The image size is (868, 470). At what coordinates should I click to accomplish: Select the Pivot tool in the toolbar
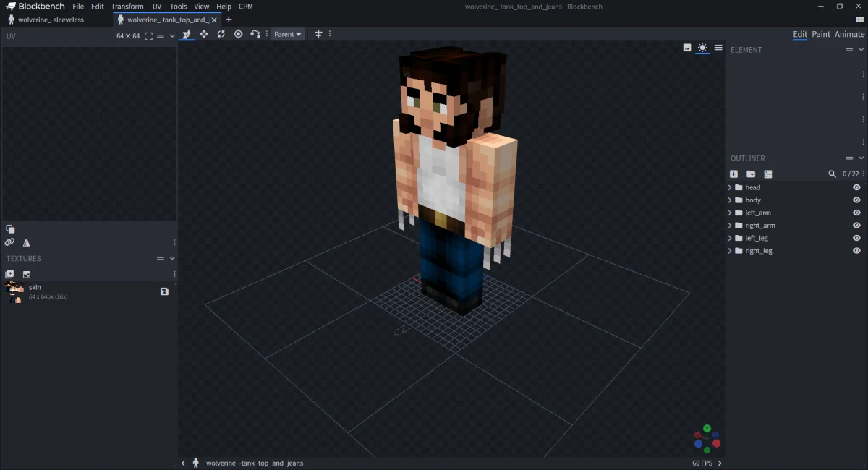pos(238,34)
